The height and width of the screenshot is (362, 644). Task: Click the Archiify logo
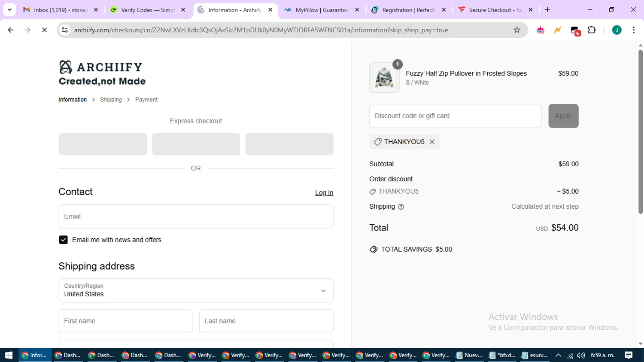(x=102, y=73)
